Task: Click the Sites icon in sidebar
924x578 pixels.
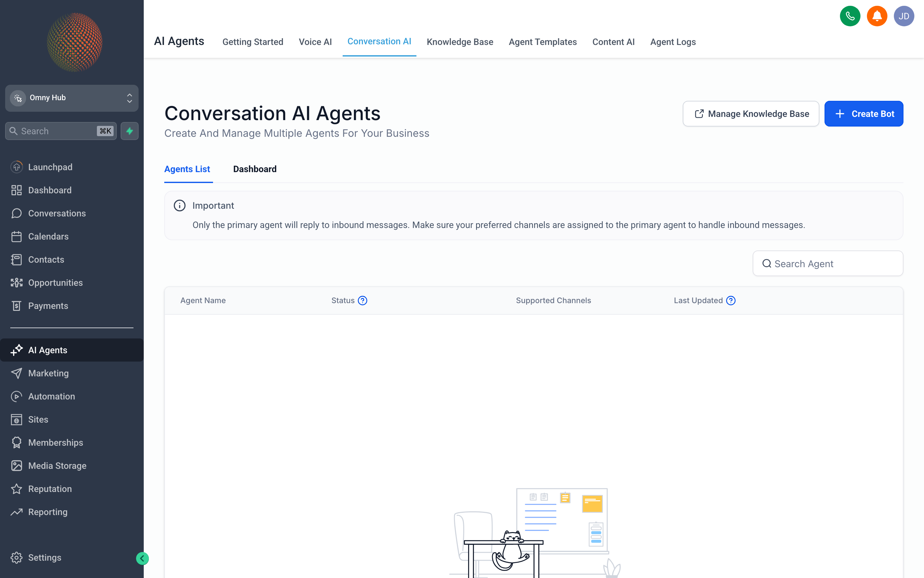Action: click(16, 419)
